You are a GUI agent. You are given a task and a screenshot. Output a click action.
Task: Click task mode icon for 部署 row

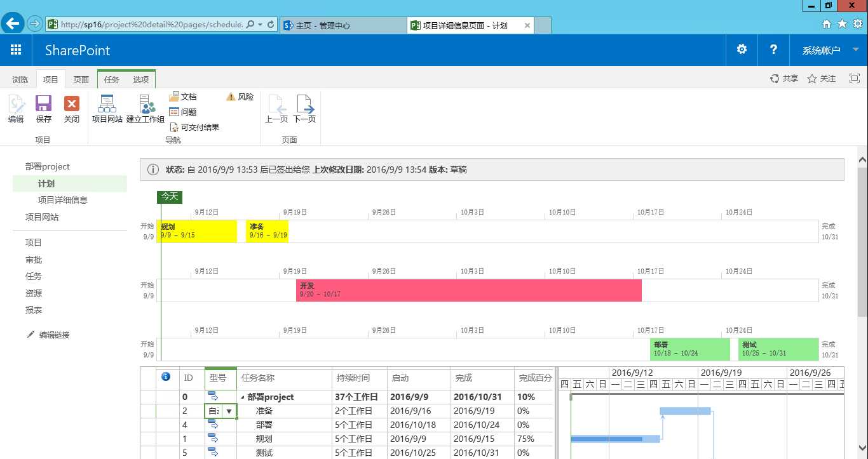(x=214, y=425)
